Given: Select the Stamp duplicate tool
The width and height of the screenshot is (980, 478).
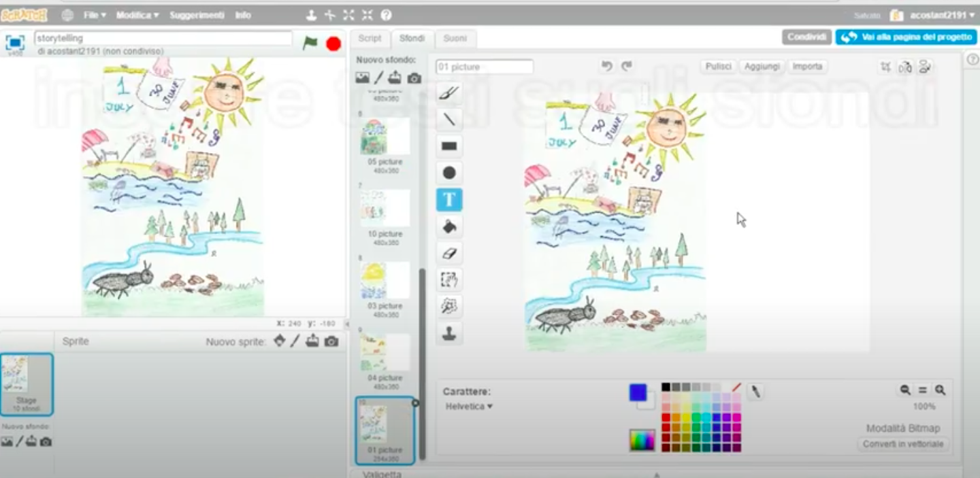Looking at the screenshot, I should pos(449,333).
